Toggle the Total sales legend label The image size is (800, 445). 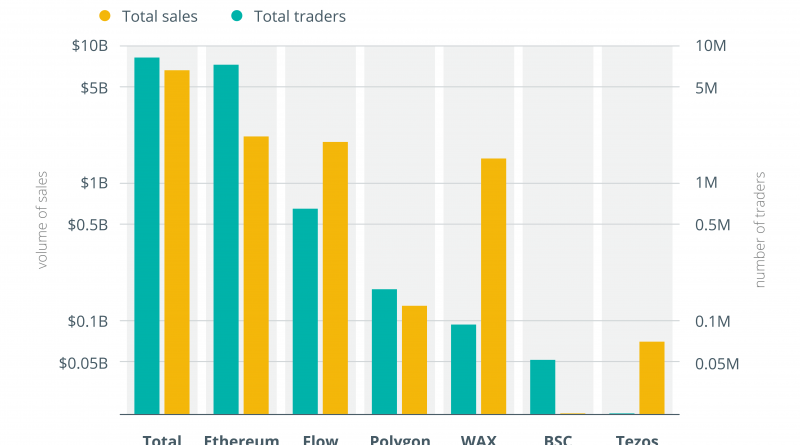click(x=159, y=16)
